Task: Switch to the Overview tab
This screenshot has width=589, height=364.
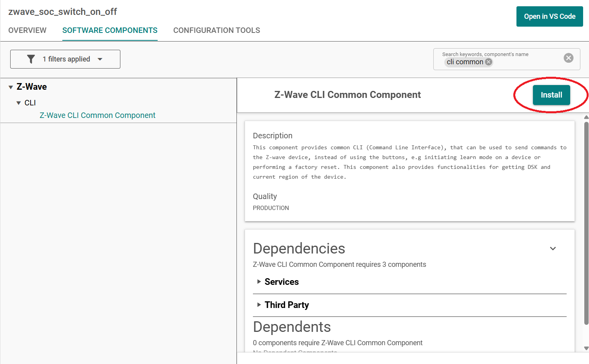Action: coord(27,31)
